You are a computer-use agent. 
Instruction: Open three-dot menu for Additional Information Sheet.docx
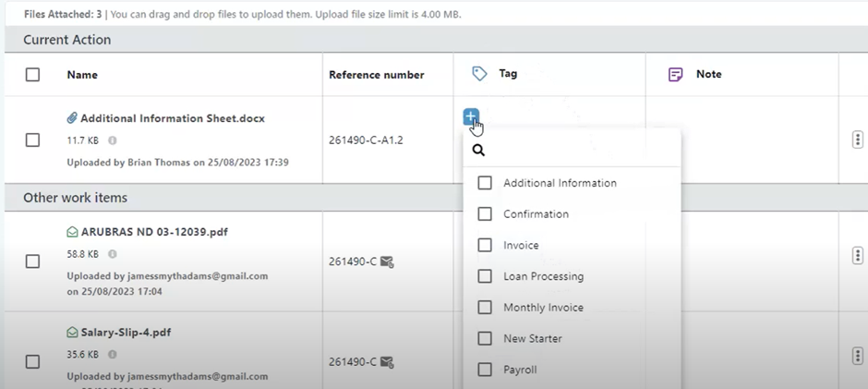[857, 140]
